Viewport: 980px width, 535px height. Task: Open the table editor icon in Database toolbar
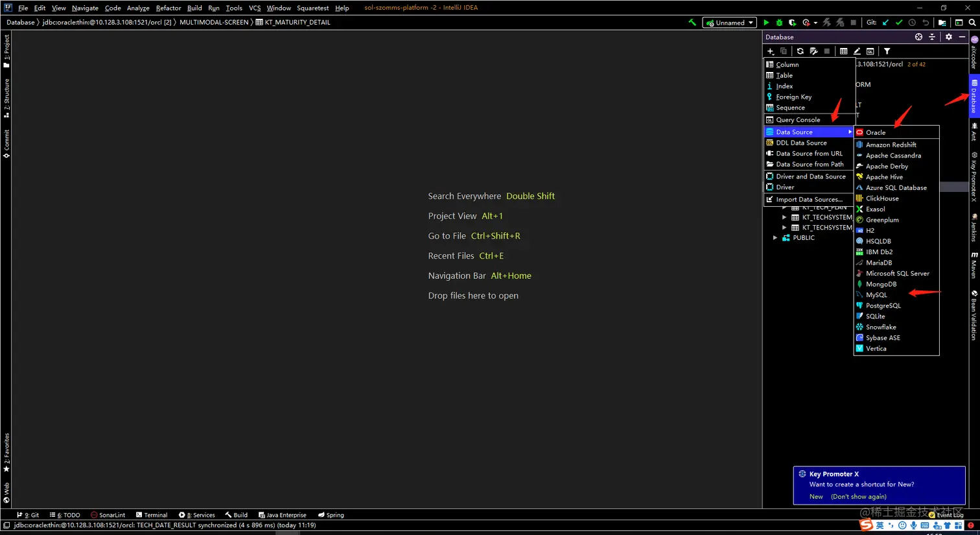(x=843, y=51)
